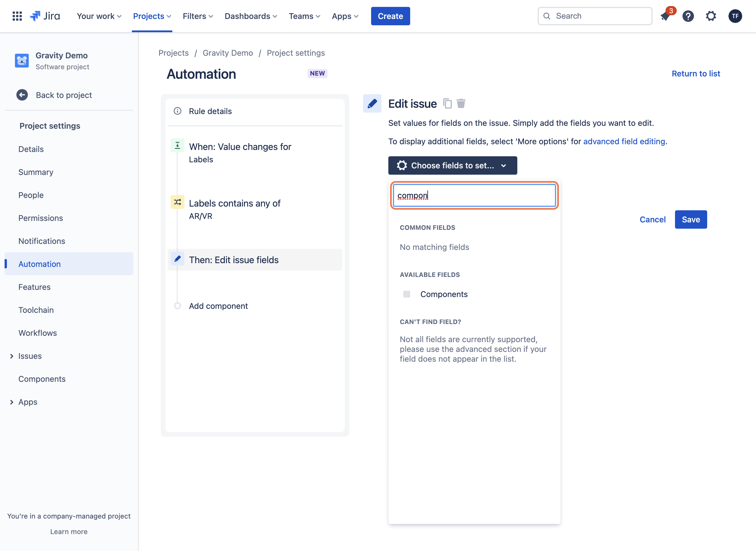Click the green trigger icon beside When
This screenshot has width=756, height=551.
click(x=178, y=145)
